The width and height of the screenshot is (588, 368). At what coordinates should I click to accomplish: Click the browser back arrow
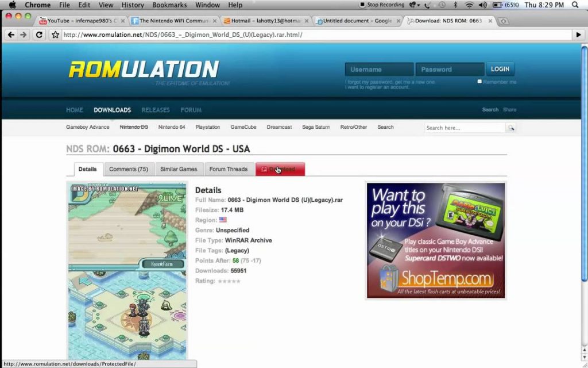tap(11, 35)
